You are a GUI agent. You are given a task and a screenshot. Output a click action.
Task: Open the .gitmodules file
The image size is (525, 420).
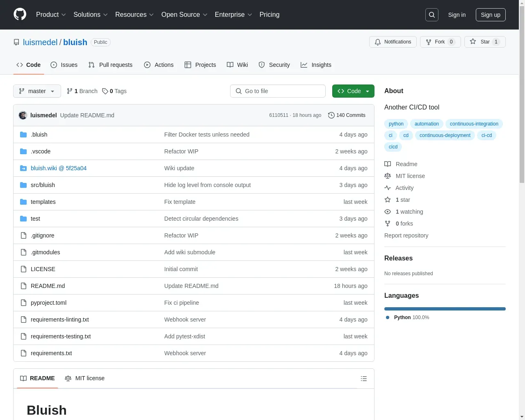click(46, 252)
